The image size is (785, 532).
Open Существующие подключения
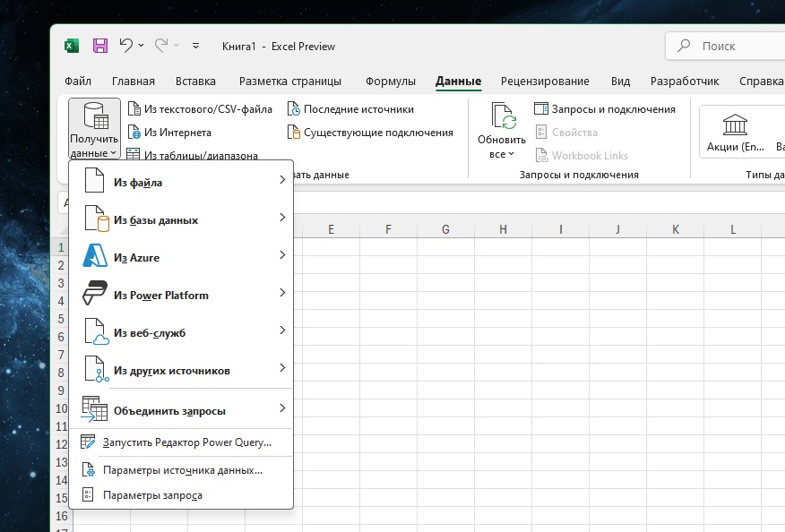click(x=370, y=133)
